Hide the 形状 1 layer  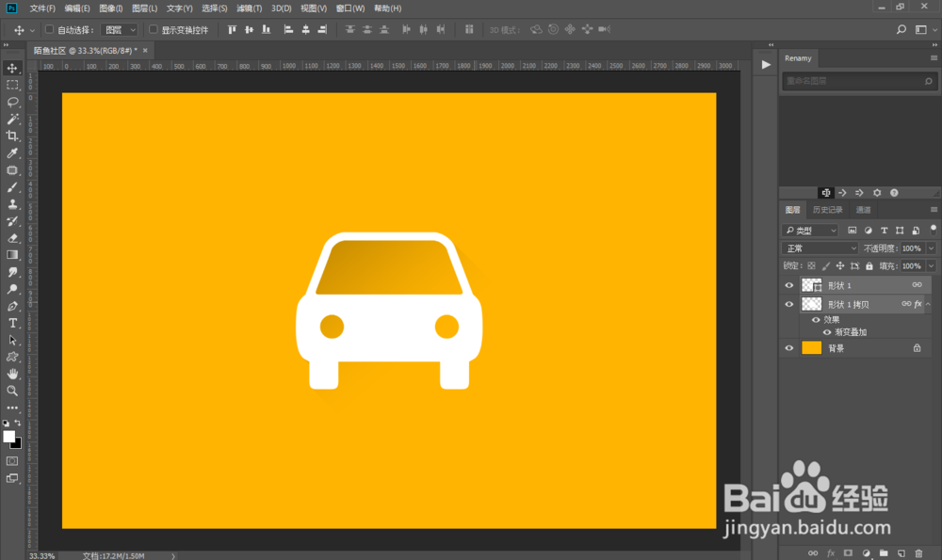coord(788,286)
